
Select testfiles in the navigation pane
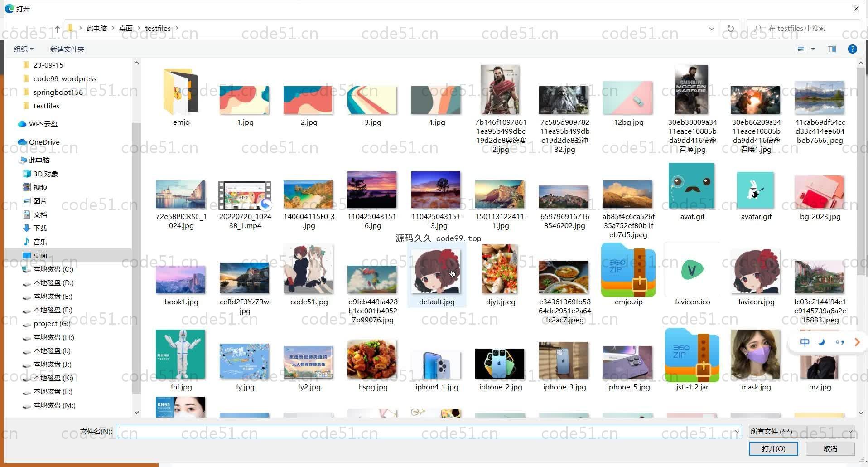point(46,106)
